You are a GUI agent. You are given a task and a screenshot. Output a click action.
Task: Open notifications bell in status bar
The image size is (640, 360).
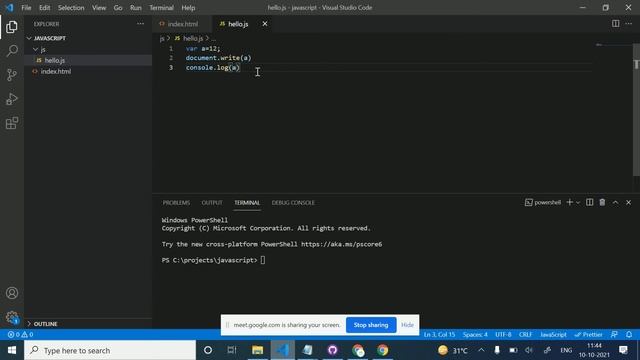click(x=629, y=334)
